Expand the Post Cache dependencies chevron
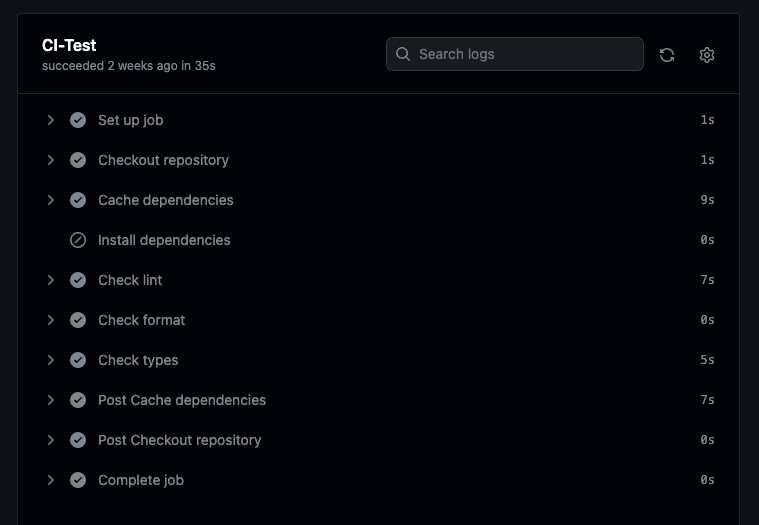 click(51, 400)
